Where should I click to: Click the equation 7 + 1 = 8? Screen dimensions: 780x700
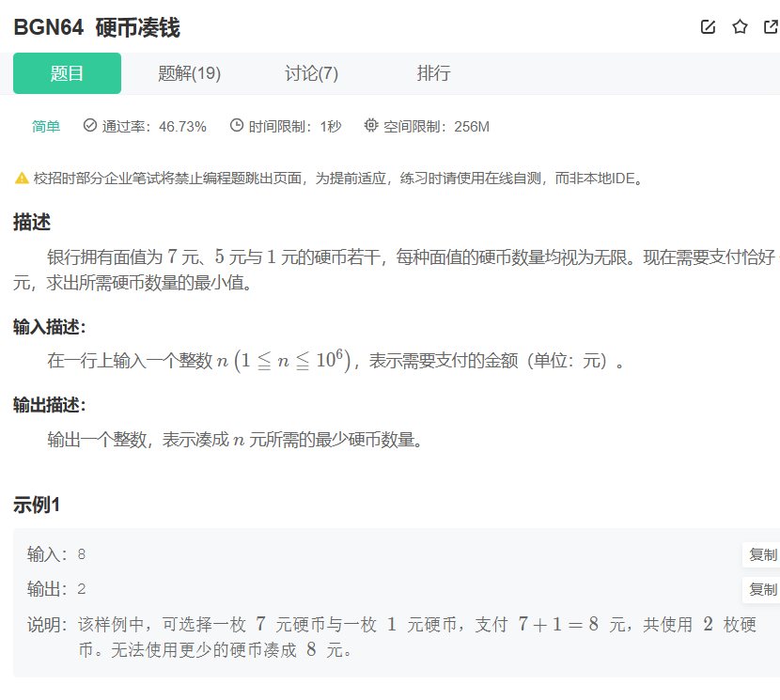coord(558,624)
